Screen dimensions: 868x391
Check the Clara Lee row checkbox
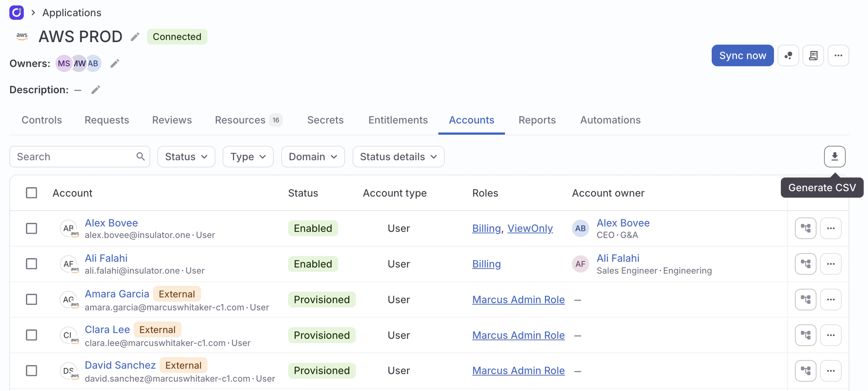32,335
